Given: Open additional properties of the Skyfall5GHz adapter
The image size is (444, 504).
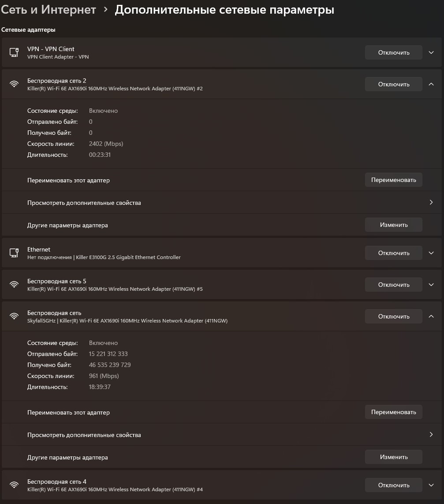Looking at the screenshot, I should pos(431,435).
